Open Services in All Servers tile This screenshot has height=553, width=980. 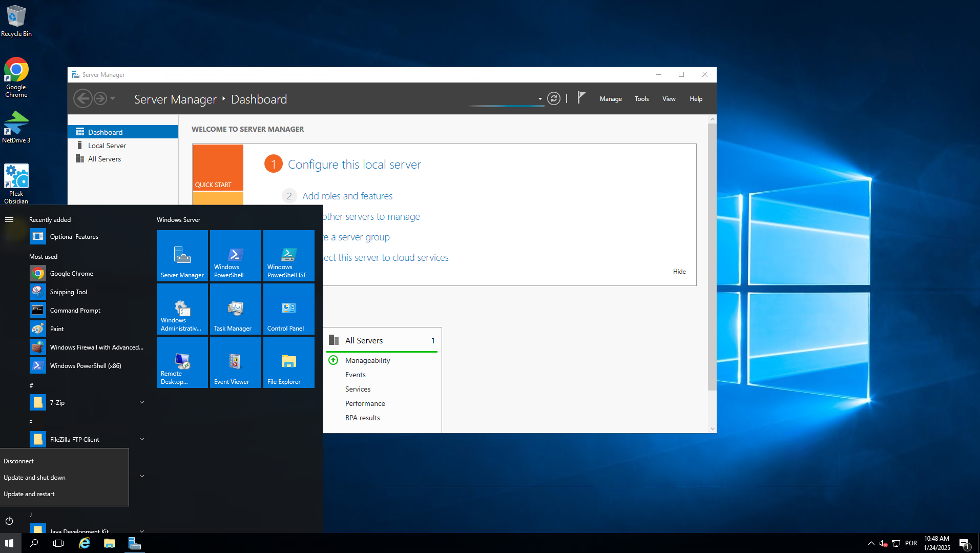point(358,389)
